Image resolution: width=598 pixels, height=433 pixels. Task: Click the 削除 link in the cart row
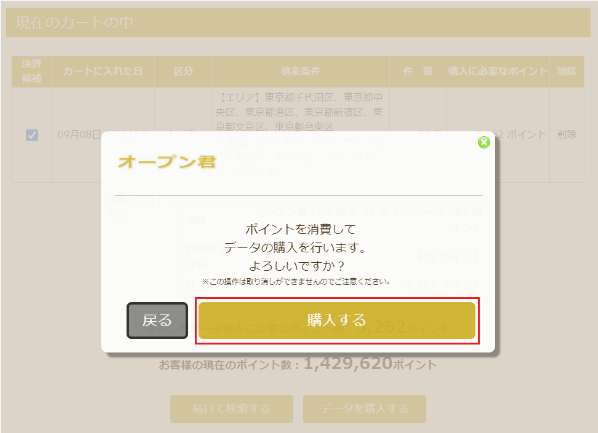pyautogui.click(x=566, y=134)
